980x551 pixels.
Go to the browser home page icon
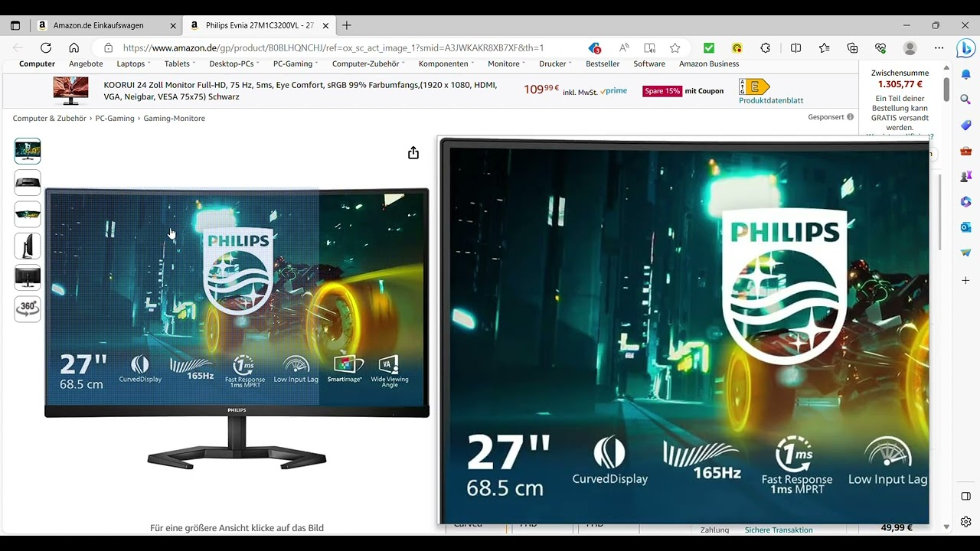point(73,47)
